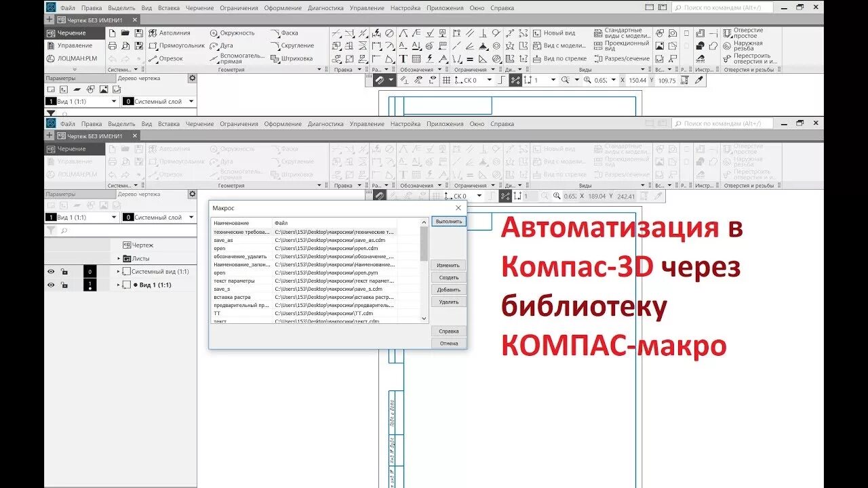This screenshot has height=488, width=868.
Task: Toggle grid display in top window toolbar
Action: click(x=447, y=80)
